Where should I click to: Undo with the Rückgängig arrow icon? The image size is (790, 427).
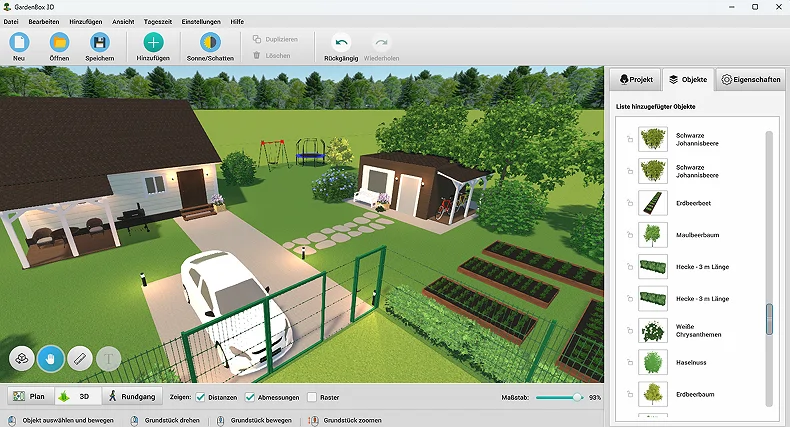tap(341, 42)
